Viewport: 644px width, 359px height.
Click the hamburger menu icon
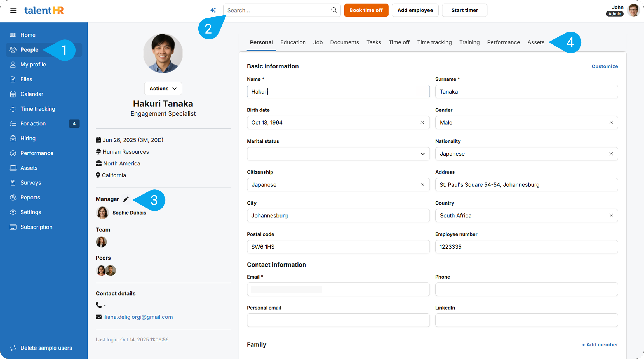13,10
